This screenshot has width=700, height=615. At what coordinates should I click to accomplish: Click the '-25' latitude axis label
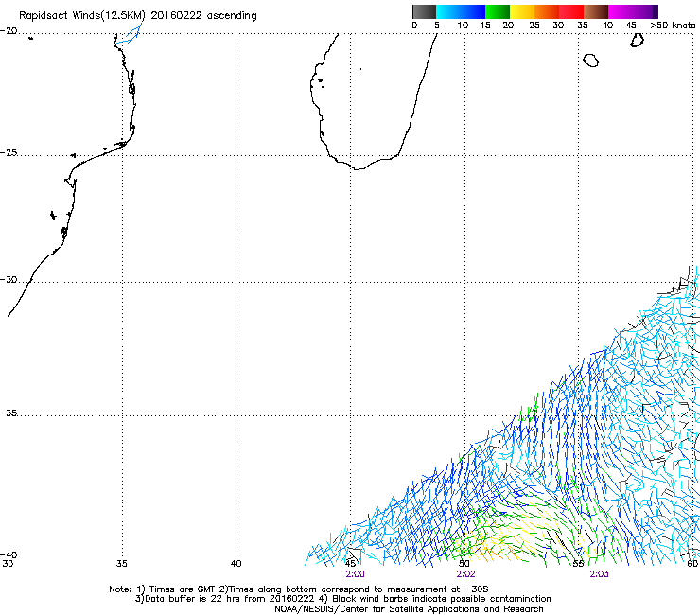9,153
